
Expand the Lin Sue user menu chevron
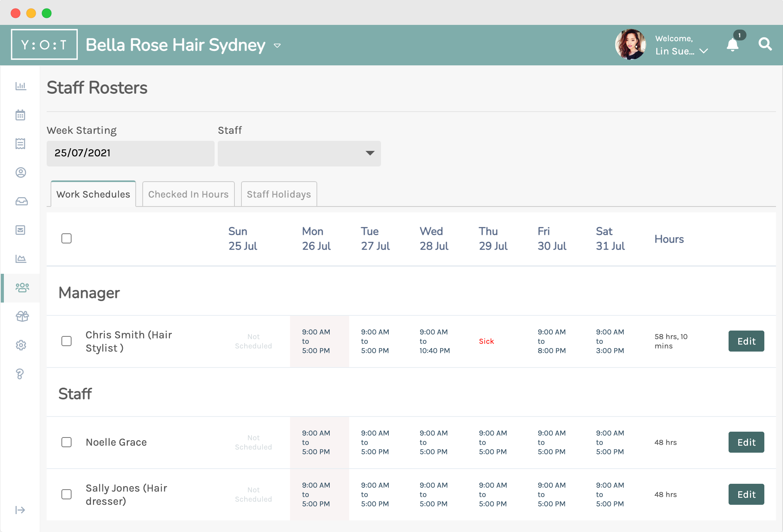click(704, 51)
